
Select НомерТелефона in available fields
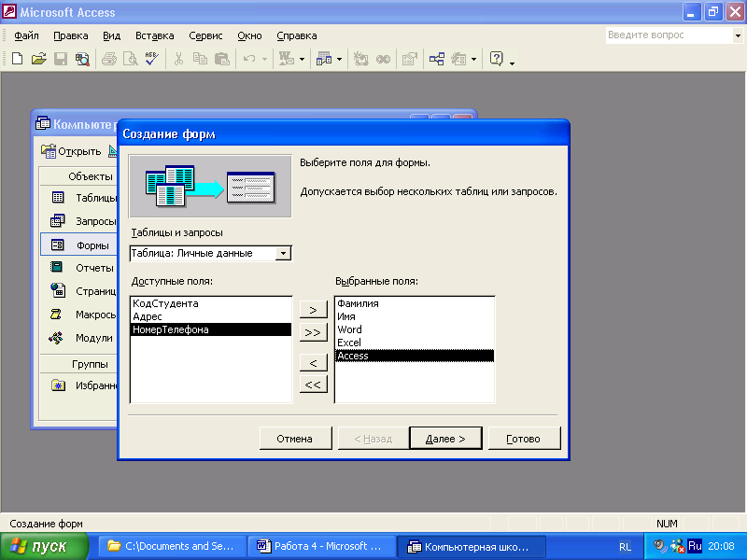[211, 329]
